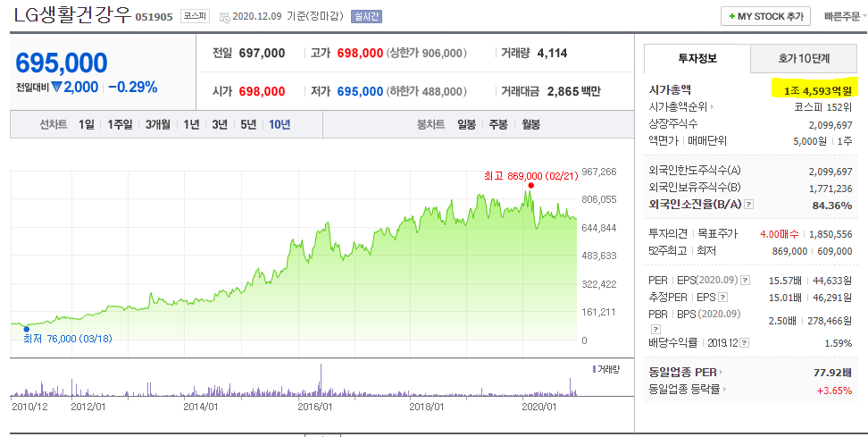Click the 시가총액 label

point(669,89)
